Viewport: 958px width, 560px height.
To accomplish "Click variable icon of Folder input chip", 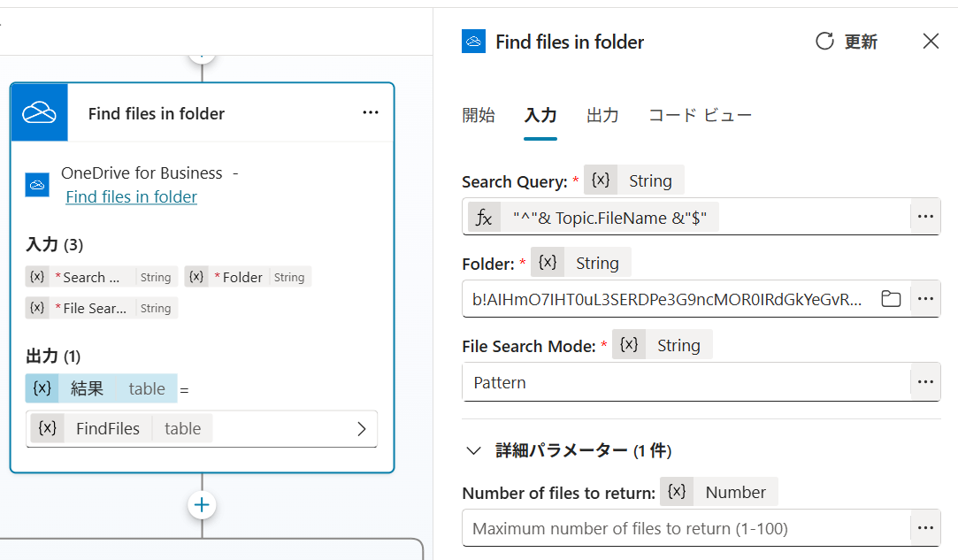I will [x=196, y=276].
